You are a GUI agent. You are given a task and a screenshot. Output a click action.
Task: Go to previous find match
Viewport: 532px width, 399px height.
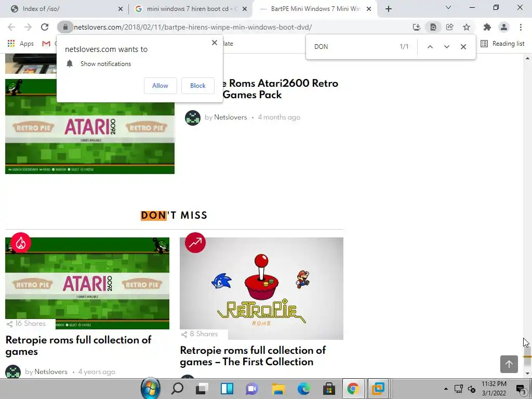[x=430, y=47]
